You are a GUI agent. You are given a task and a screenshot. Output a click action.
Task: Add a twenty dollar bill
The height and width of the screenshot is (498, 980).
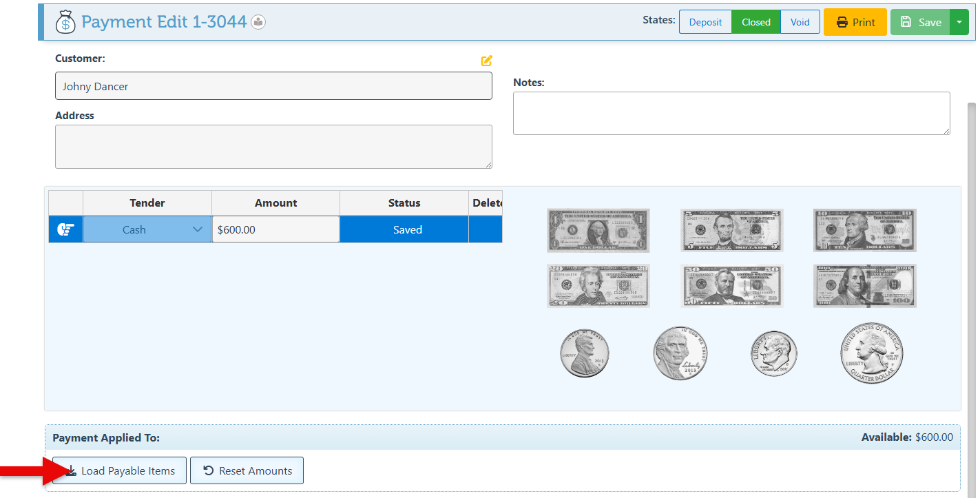[598, 285]
